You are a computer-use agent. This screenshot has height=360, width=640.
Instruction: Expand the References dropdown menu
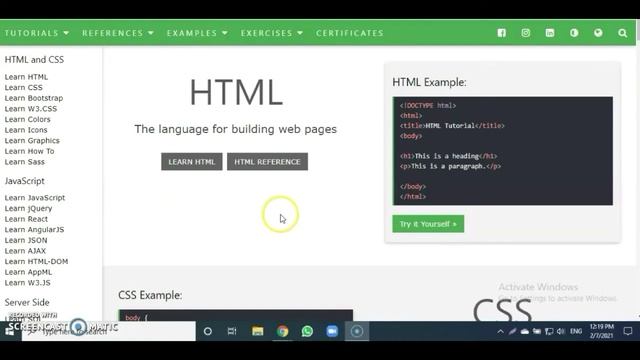click(118, 33)
